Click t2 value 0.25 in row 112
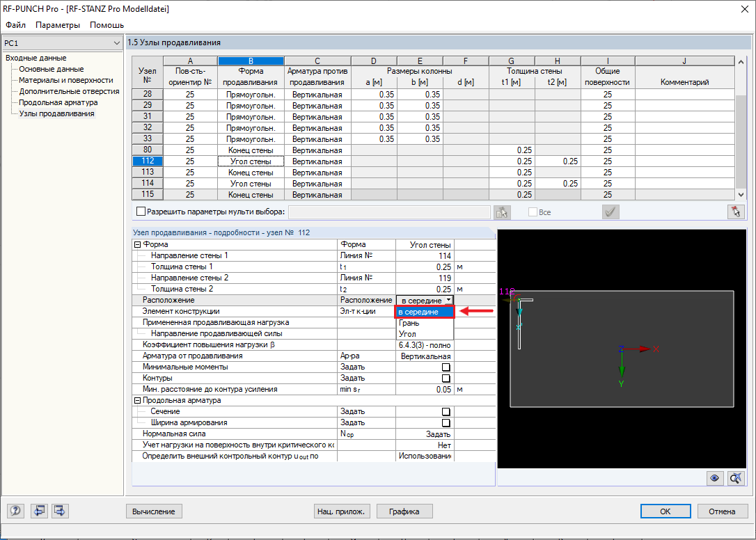 pyautogui.click(x=558, y=161)
